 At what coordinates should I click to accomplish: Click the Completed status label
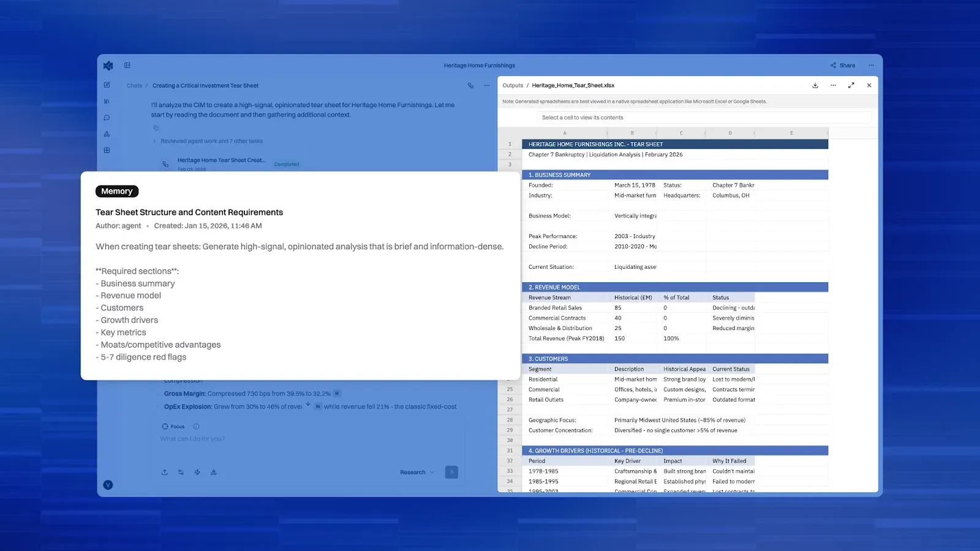pyautogui.click(x=287, y=164)
